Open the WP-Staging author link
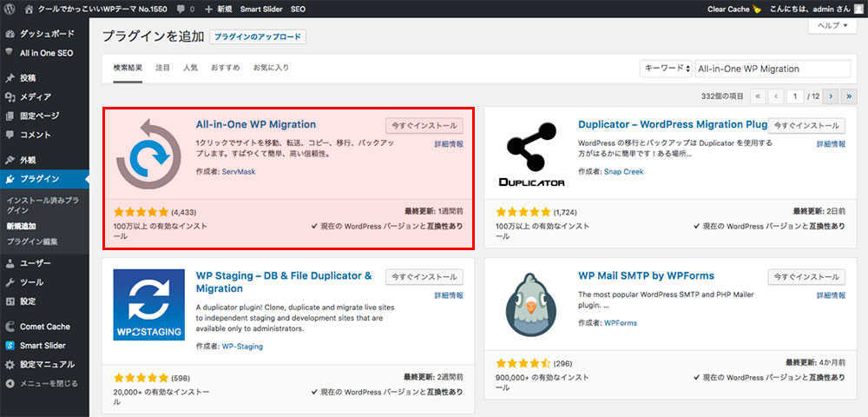Image resolution: width=868 pixels, height=417 pixels. [242, 347]
